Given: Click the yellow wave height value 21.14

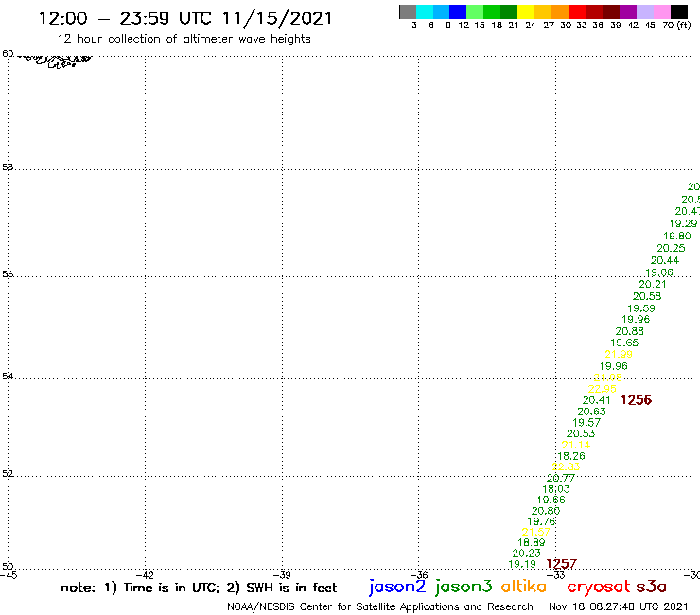Looking at the screenshot, I should tap(576, 445).
